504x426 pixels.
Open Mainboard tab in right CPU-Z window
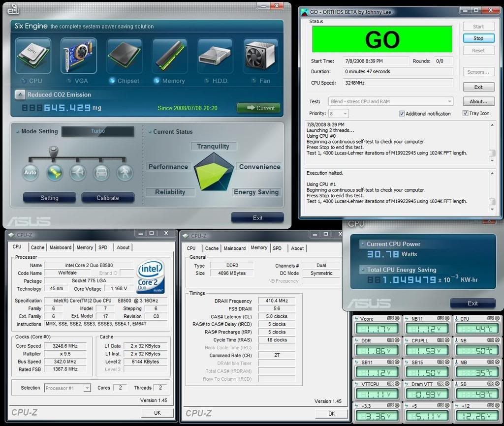235,248
